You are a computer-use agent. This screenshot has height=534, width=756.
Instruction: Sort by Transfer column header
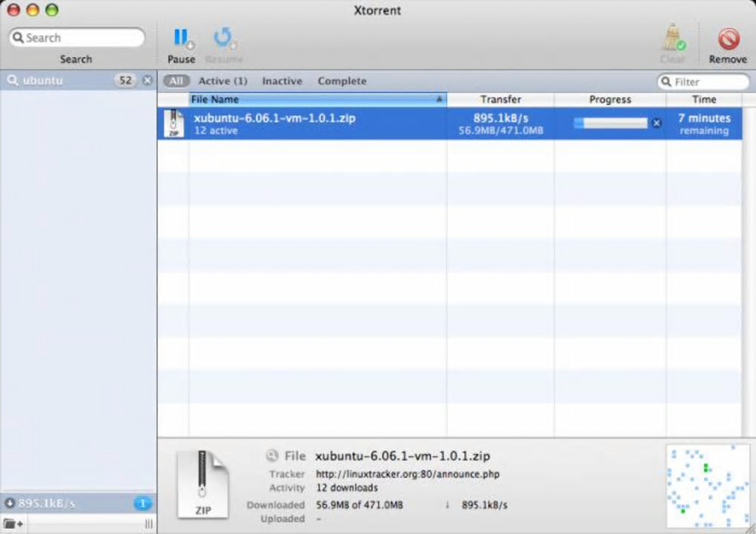click(x=500, y=99)
